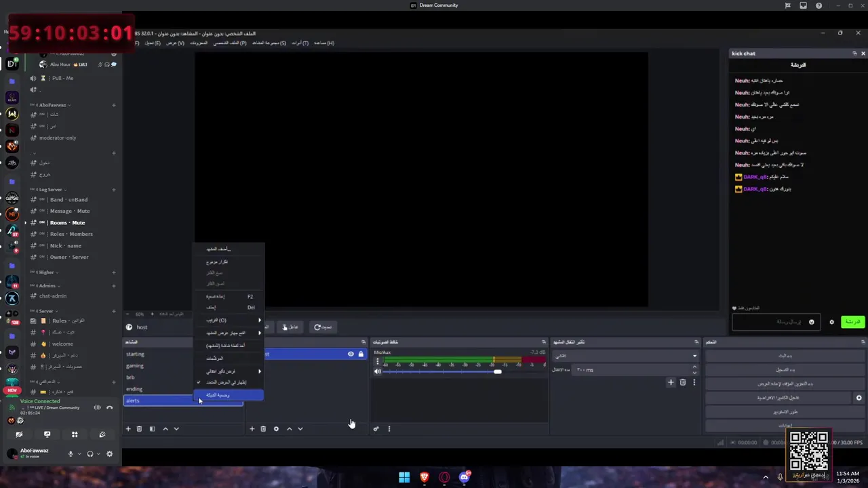The width and height of the screenshot is (868, 488).
Task: Open OBS Tools (T) menu
Action: (300, 43)
